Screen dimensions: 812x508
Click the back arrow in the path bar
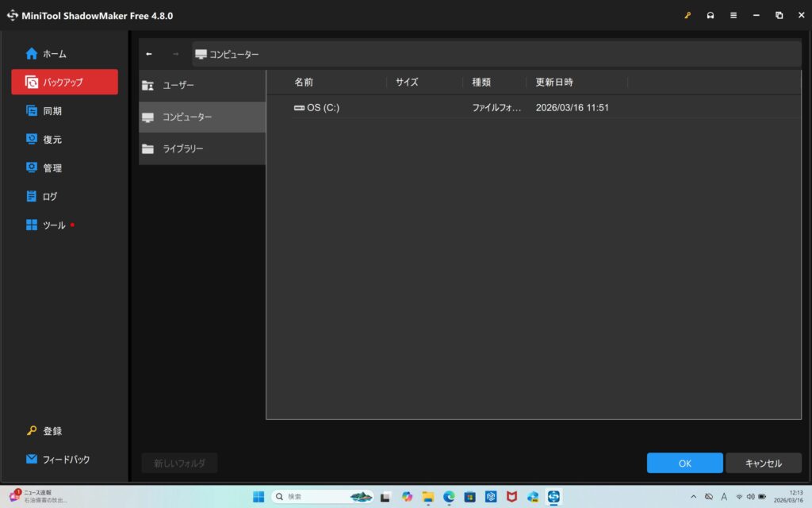[149, 54]
